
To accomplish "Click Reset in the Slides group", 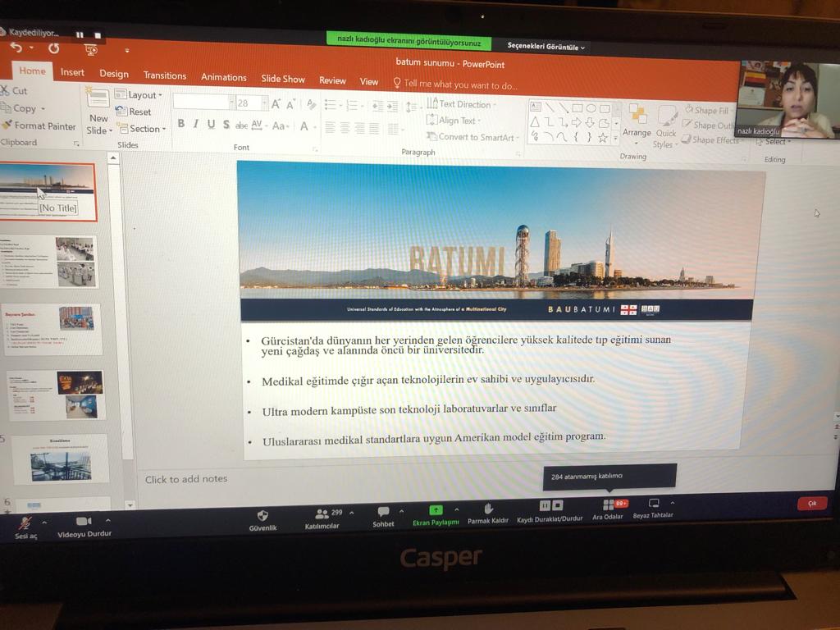I will 134,112.
